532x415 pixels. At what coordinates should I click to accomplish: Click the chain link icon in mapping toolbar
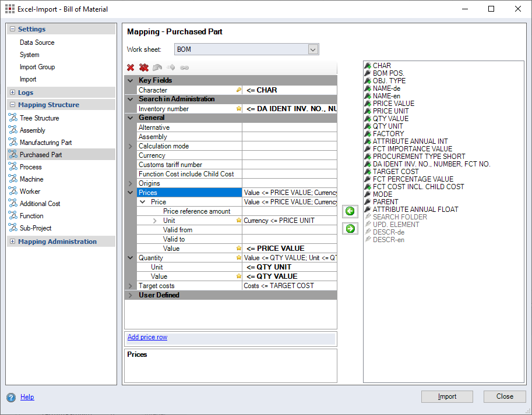(x=184, y=68)
